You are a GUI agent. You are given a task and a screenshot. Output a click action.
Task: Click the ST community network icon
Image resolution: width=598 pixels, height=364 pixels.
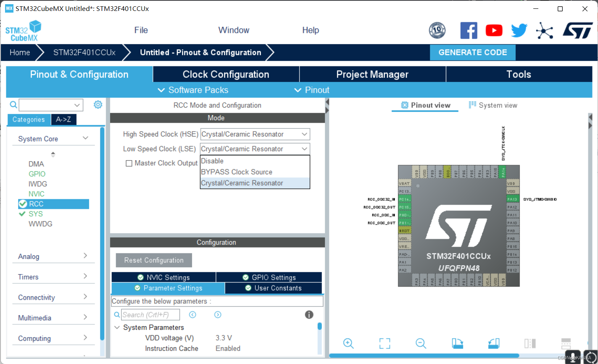tap(544, 31)
